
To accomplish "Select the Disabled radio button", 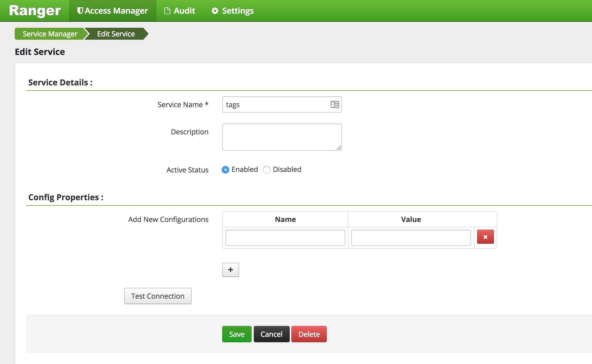I will (267, 170).
